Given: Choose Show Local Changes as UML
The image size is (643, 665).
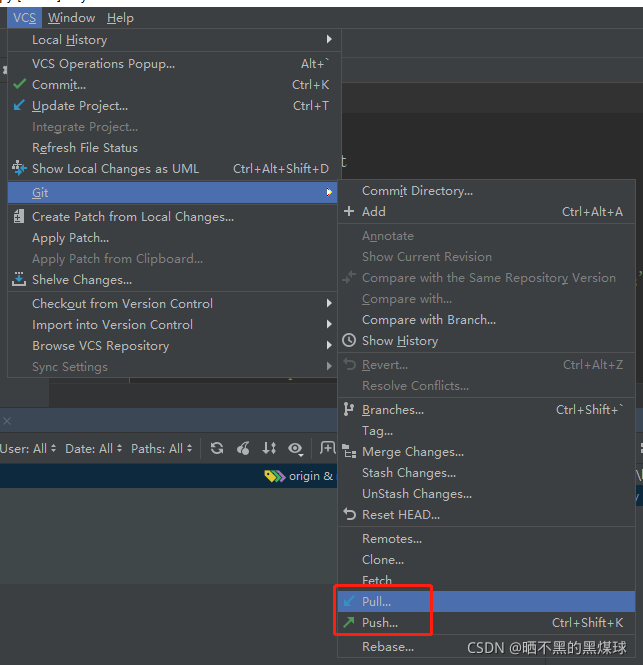Looking at the screenshot, I should click(x=173, y=168).
